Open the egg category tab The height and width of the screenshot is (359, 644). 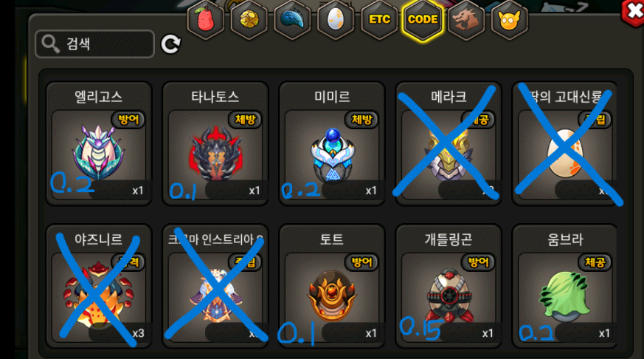(336, 19)
